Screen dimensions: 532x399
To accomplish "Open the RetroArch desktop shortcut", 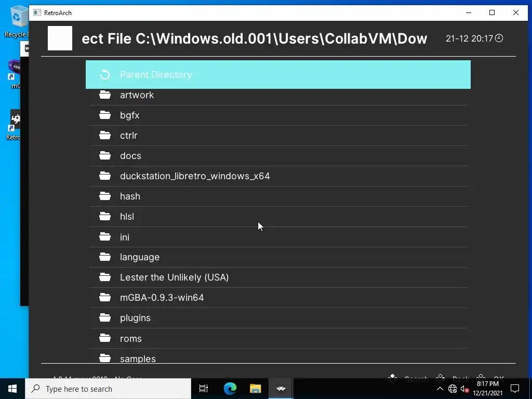I will coord(14,125).
